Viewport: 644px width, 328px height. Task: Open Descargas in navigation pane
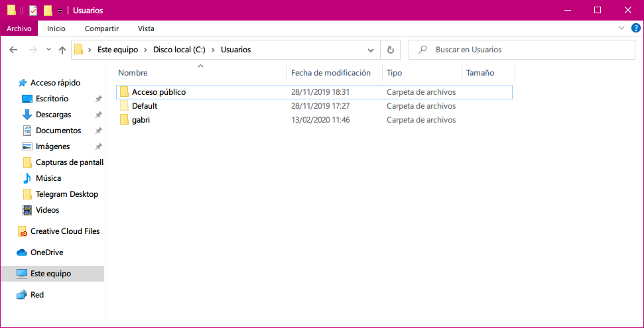53,115
